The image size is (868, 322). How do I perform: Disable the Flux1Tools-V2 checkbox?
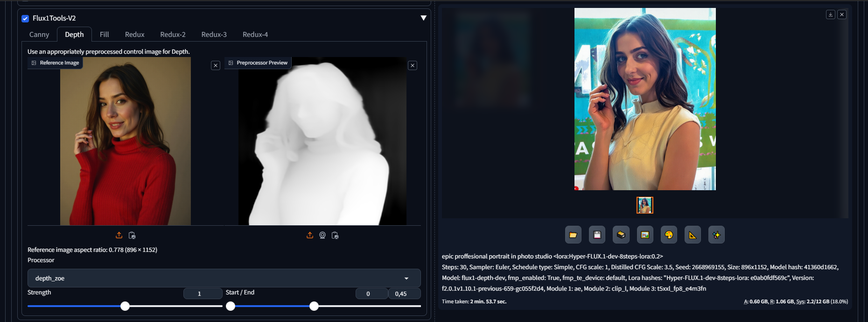point(25,18)
